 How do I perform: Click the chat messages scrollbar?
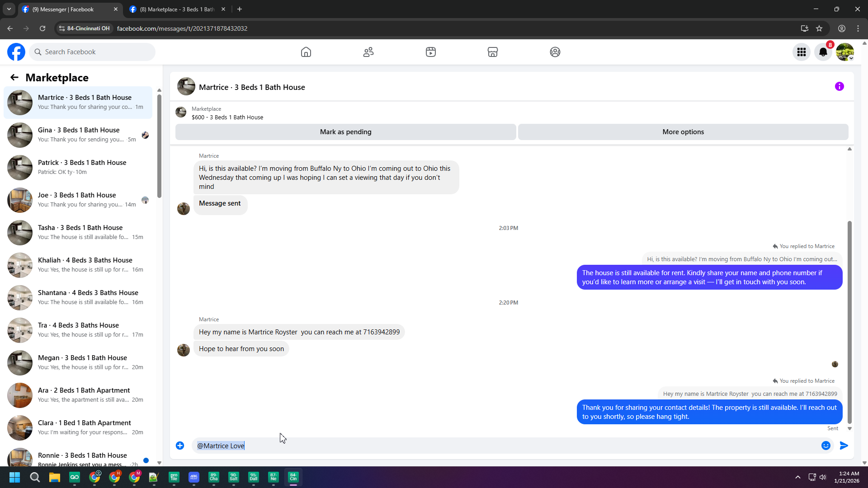[x=849, y=322]
